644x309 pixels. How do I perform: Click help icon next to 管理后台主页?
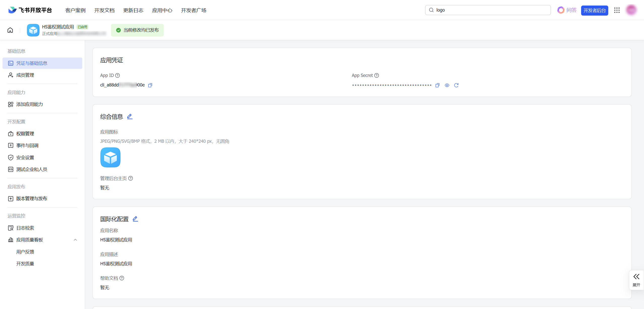click(x=131, y=178)
